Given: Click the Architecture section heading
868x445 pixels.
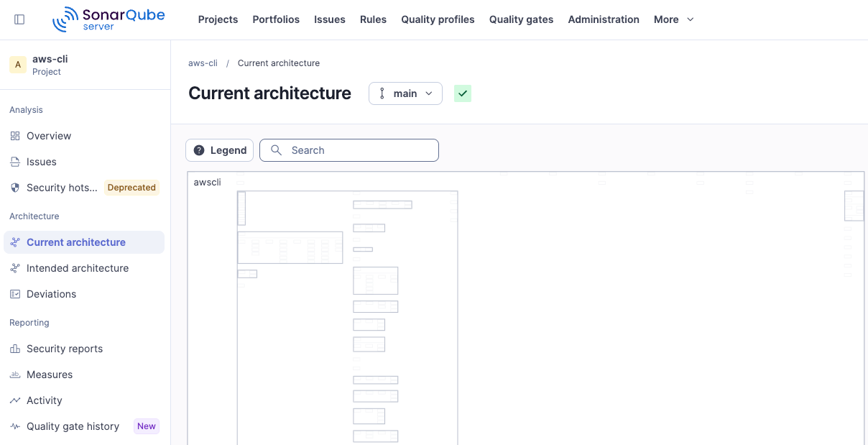Looking at the screenshot, I should (34, 216).
